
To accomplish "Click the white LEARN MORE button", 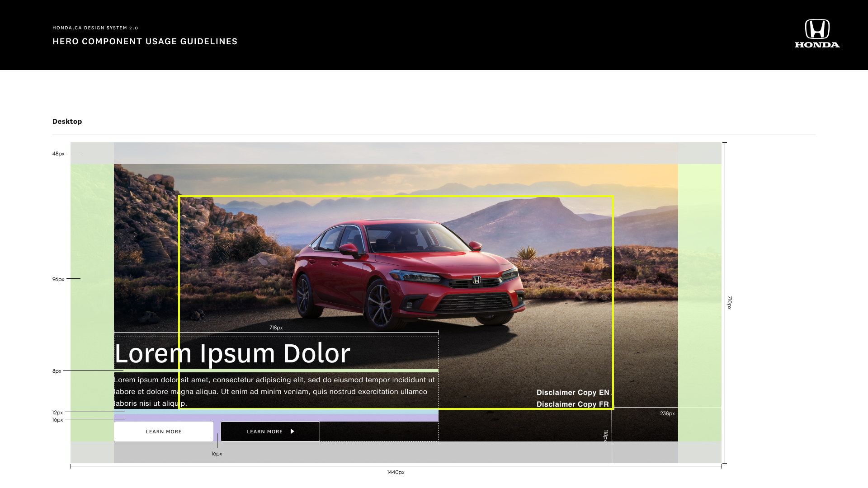I will (x=164, y=432).
